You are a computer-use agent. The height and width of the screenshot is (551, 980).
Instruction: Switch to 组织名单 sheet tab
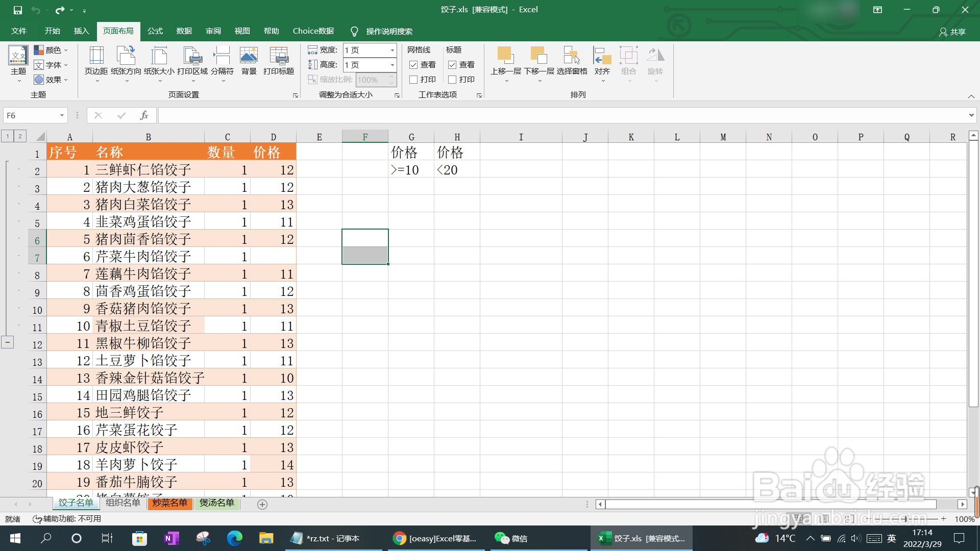point(123,503)
